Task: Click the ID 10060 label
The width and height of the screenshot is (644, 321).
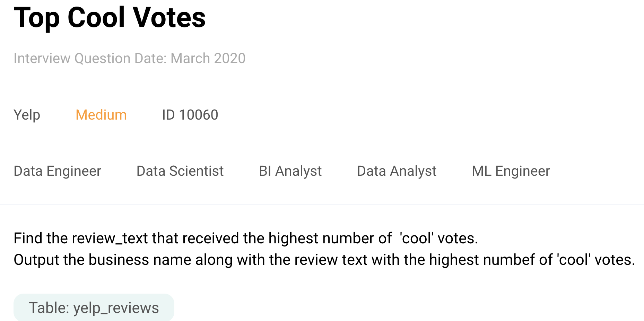Action: [190, 115]
